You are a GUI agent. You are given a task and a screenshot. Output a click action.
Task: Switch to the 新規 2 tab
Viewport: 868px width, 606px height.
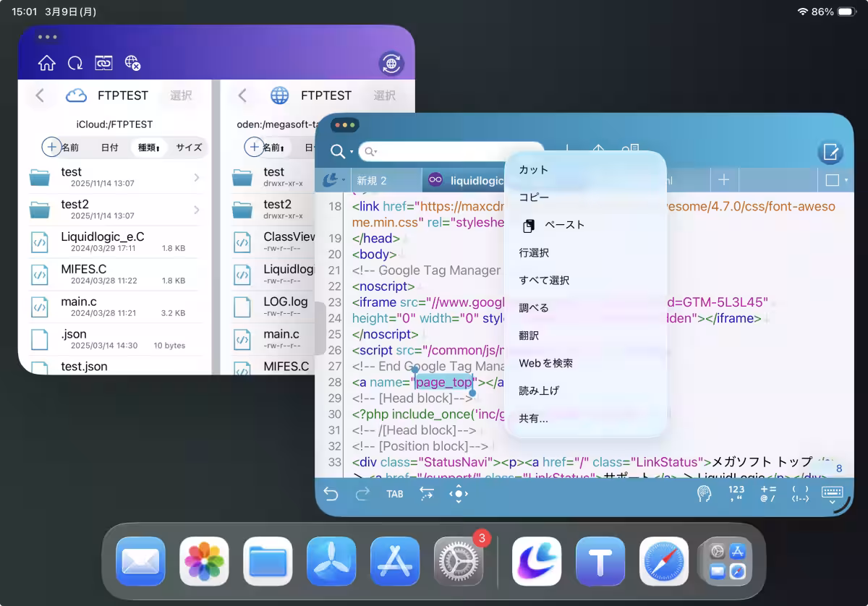[x=372, y=180]
